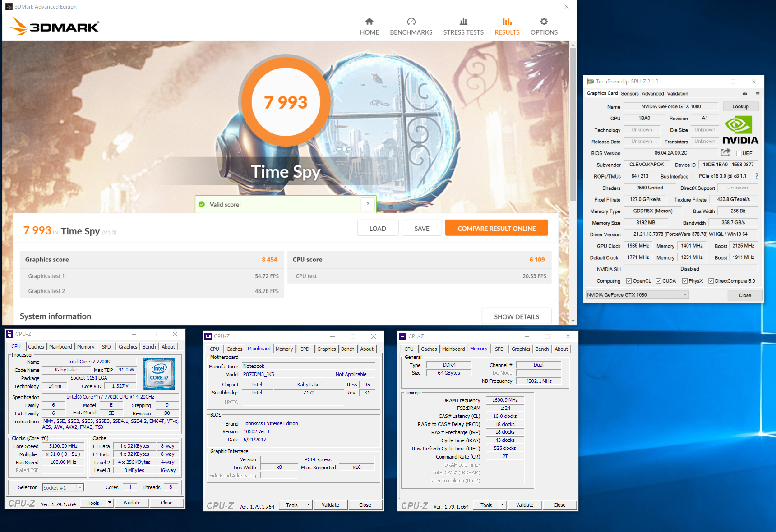The height and width of the screenshot is (532, 776).
Task: Minimize the 3DMark window
Action: (x=526, y=7)
